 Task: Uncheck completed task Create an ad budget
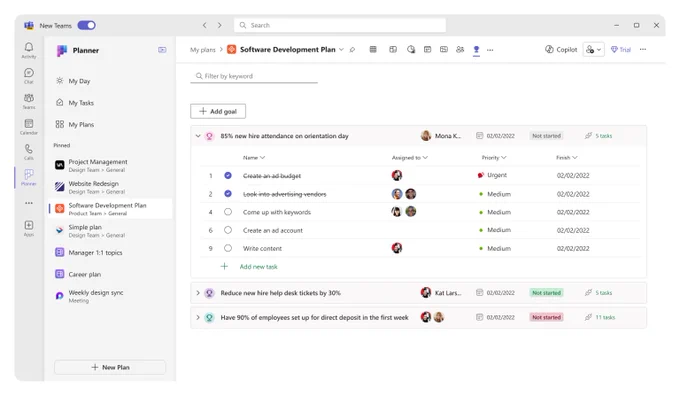[228, 175]
